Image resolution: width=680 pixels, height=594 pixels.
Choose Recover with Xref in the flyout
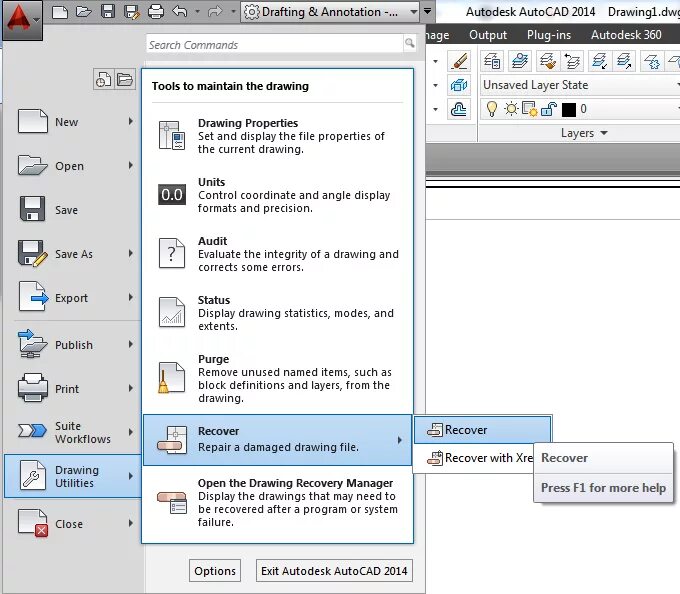click(474, 458)
